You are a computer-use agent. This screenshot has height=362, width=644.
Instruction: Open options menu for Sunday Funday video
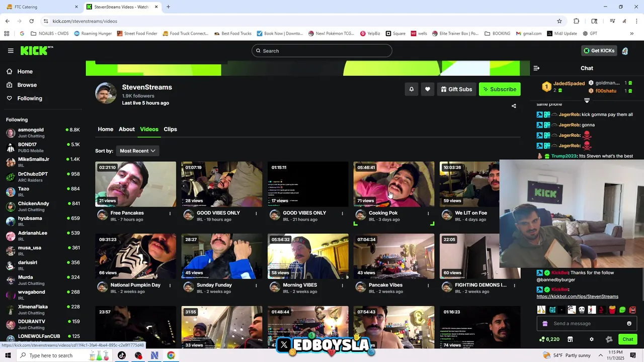coord(256,286)
